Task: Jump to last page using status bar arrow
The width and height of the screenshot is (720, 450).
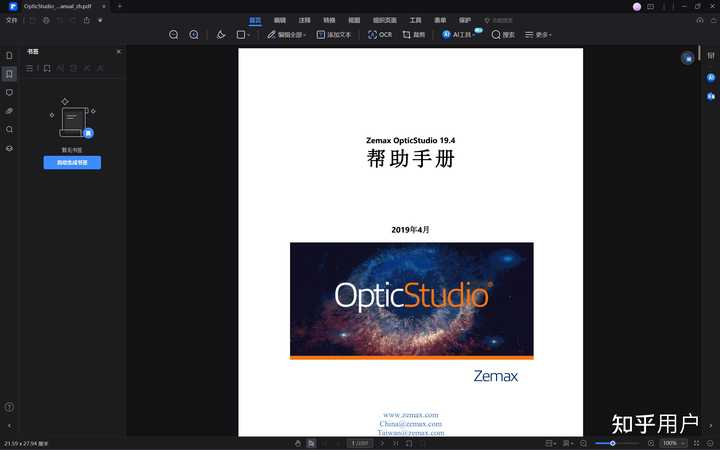Action: (395, 443)
